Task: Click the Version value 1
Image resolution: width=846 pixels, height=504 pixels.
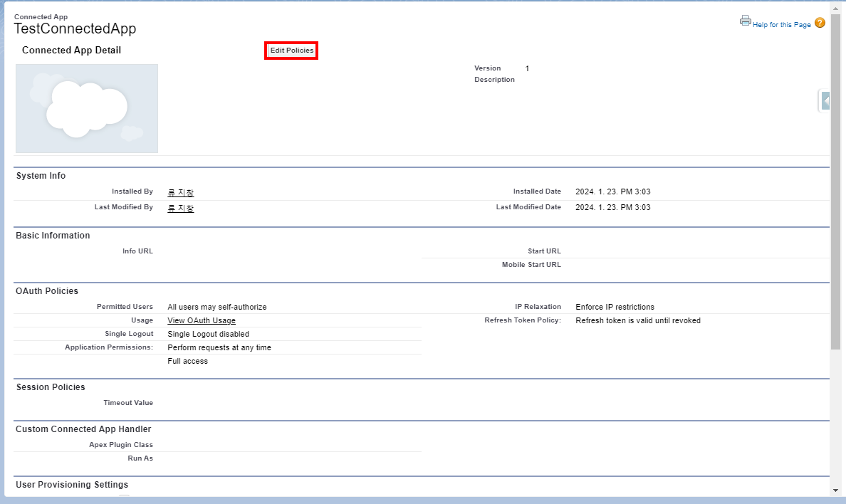Action: pyautogui.click(x=527, y=68)
